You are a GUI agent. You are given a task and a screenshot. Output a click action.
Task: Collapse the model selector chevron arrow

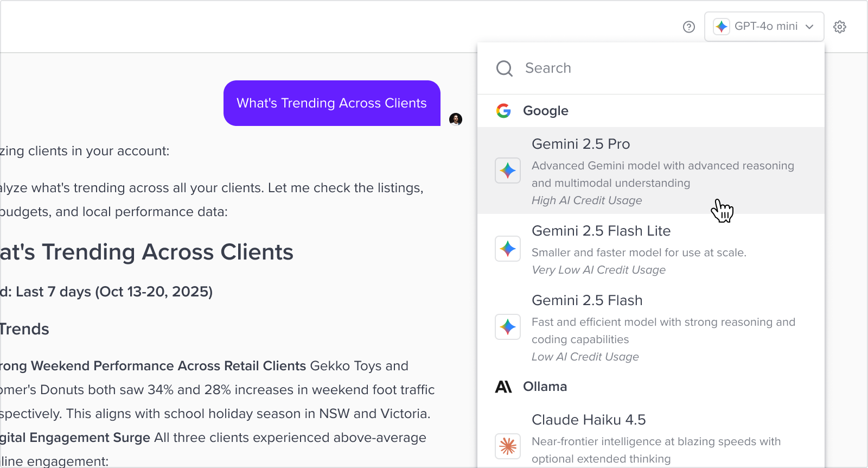click(809, 27)
